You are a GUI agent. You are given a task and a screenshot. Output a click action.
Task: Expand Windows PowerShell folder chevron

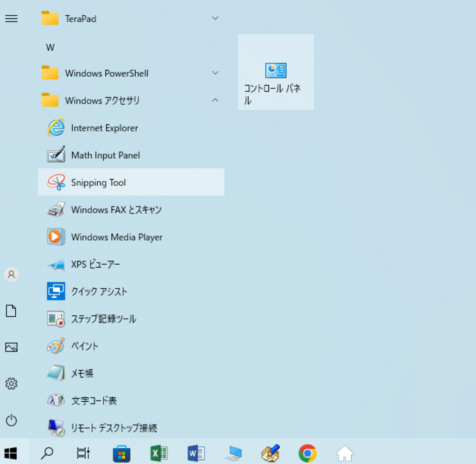[x=215, y=73]
